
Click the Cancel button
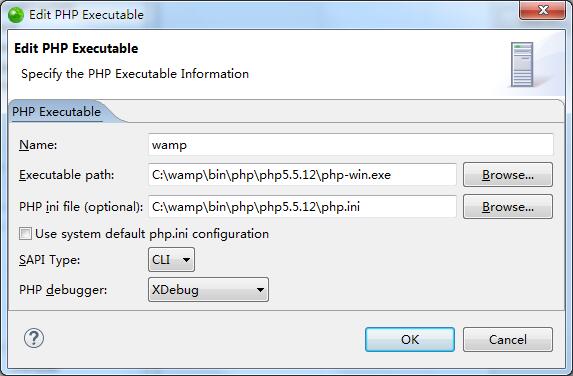pos(508,339)
